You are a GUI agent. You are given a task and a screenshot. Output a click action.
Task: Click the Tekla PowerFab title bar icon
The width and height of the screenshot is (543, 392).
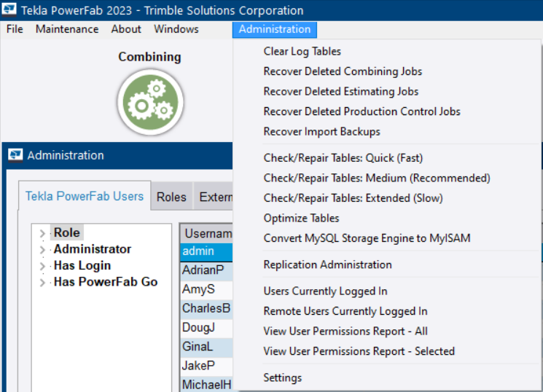click(x=9, y=11)
